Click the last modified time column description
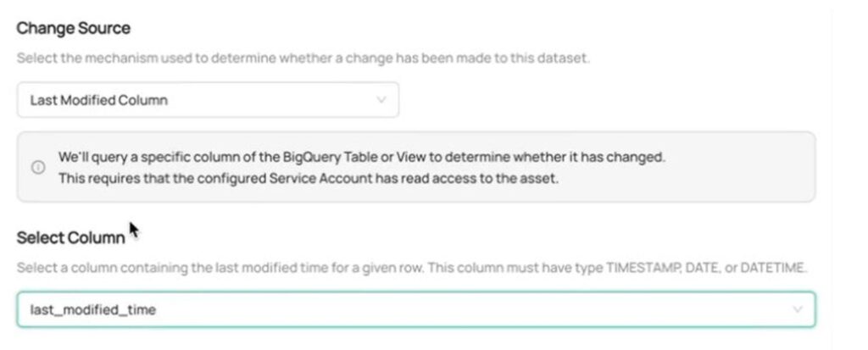The height and width of the screenshot is (350, 868). 412,269
